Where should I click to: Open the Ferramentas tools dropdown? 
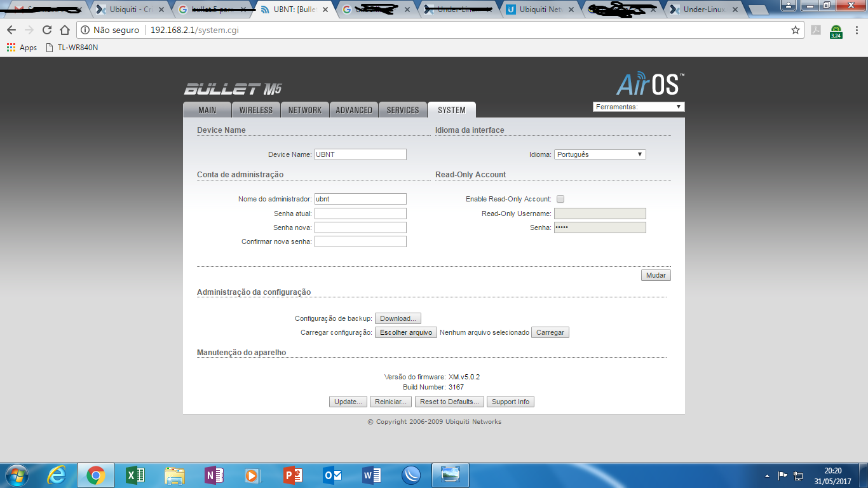click(639, 107)
